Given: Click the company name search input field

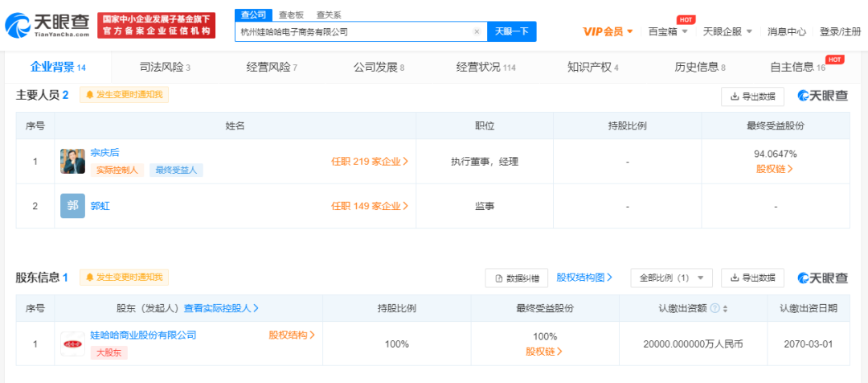Looking at the screenshot, I should pos(354,31).
